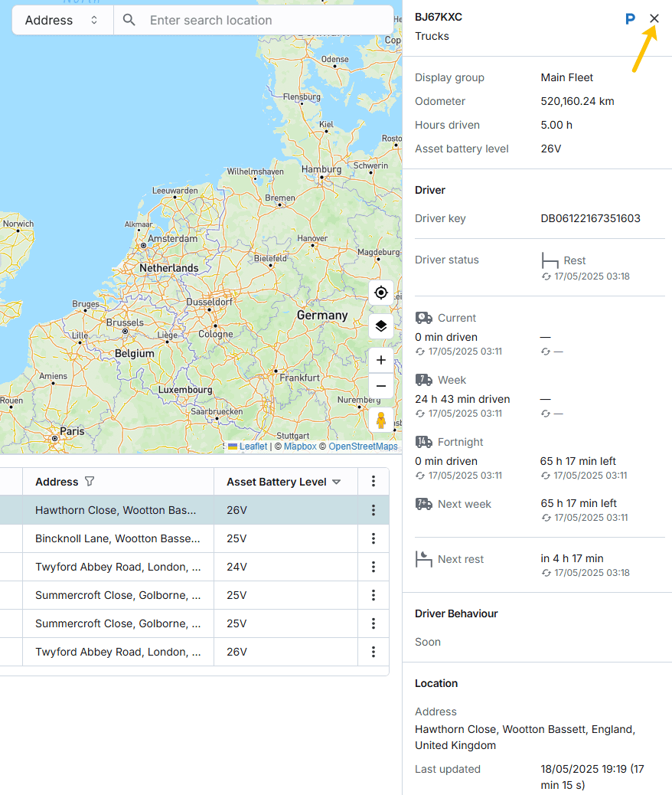The width and height of the screenshot is (672, 795).
Task: Open the map layers selector
Action: point(381,326)
